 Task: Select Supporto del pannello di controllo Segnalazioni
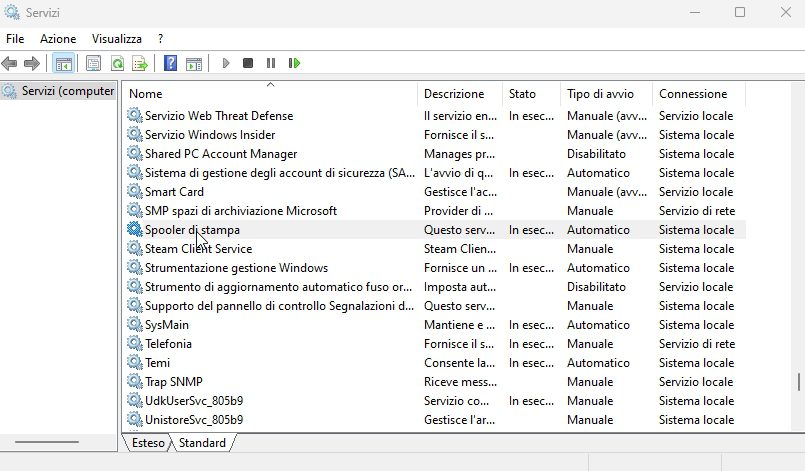point(279,306)
